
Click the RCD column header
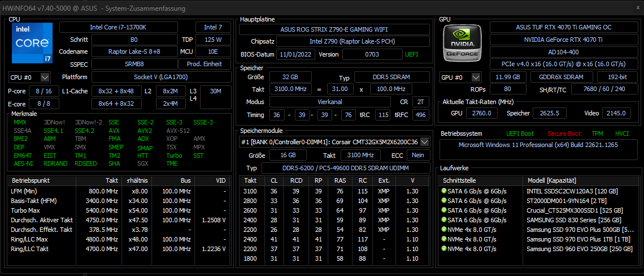[296, 180]
